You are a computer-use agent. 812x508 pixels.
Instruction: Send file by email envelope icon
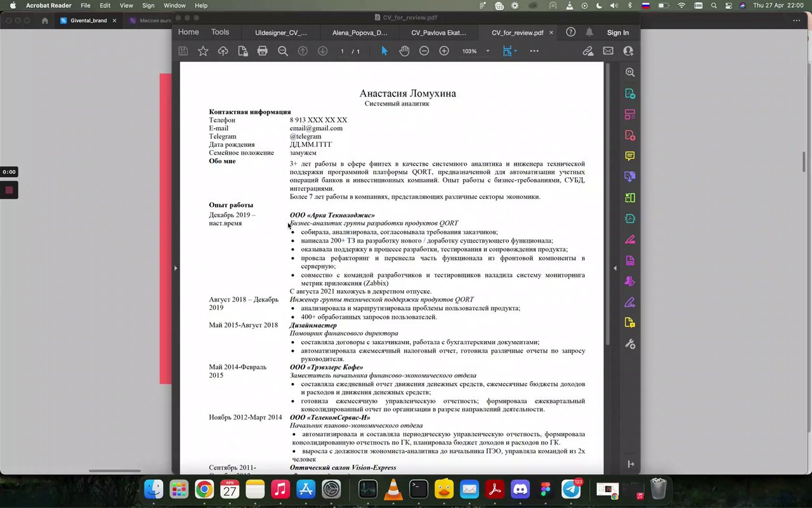click(608, 51)
